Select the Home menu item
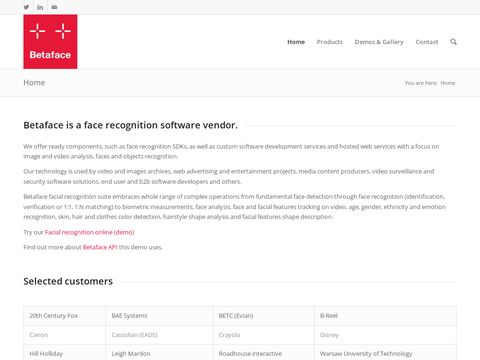This screenshot has width=480, height=360. click(296, 42)
